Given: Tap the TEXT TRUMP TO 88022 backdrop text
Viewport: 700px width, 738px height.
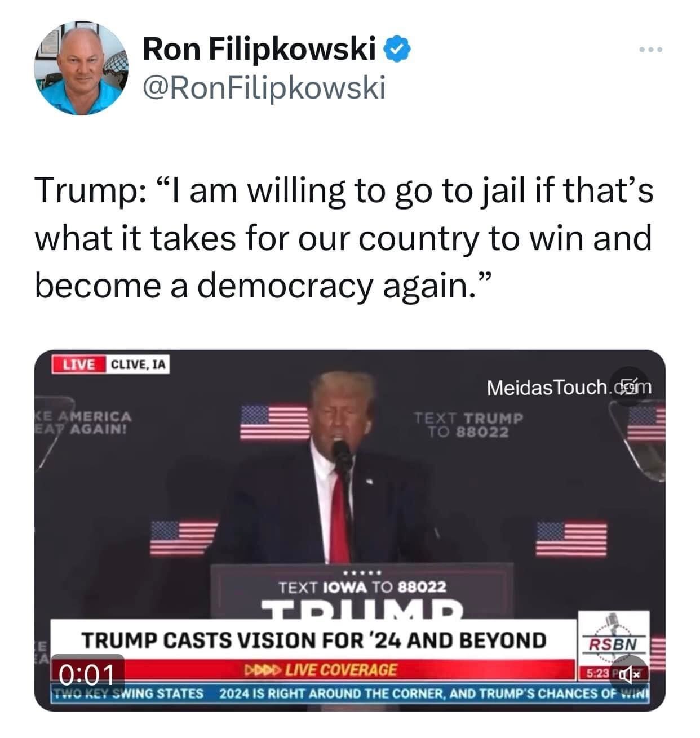Looking at the screenshot, I should (x=469, y=425).
